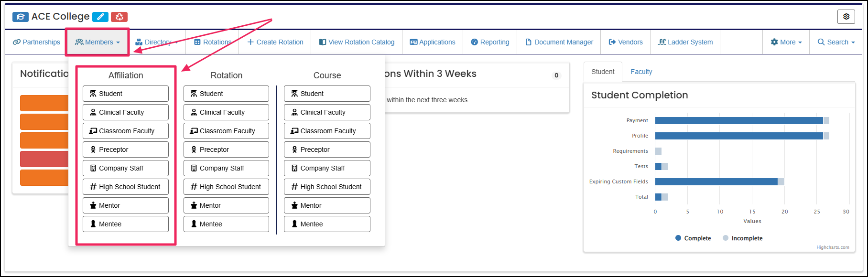Go to the Rotations page

(x=213, y=42)
